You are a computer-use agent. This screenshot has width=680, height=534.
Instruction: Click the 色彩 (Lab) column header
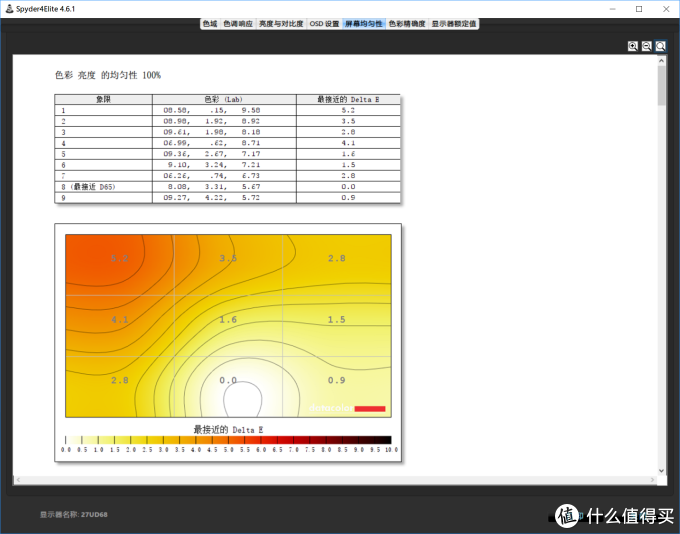click(224, 99)
